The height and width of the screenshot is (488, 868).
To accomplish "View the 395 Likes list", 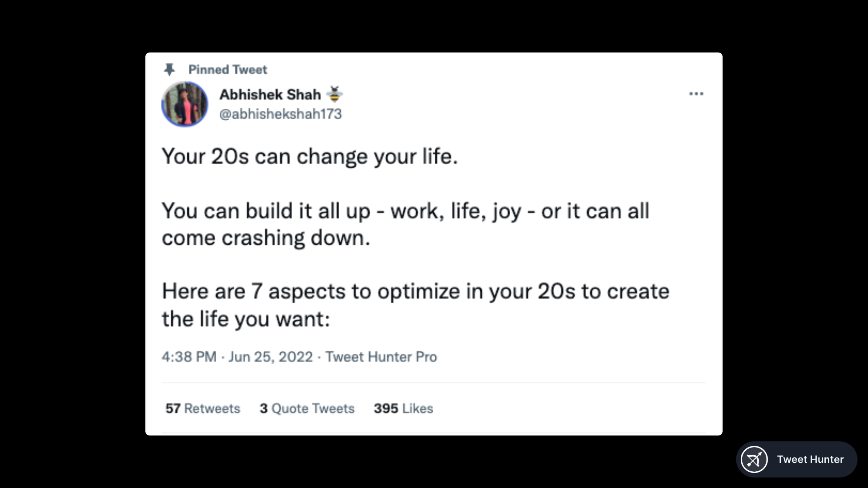I will [403, 408].
